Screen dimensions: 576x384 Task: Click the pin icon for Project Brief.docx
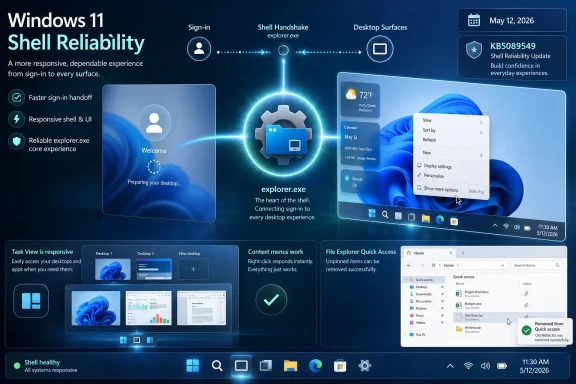tap(526, 294)
